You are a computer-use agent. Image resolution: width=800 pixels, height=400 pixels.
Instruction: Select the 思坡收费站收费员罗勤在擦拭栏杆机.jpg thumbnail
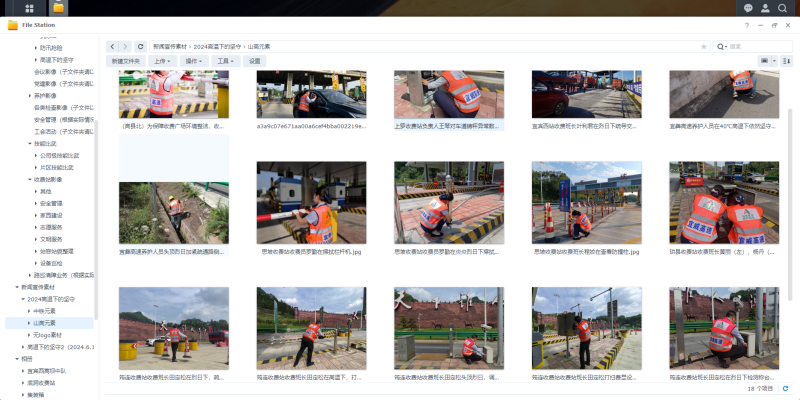[310, 204]
